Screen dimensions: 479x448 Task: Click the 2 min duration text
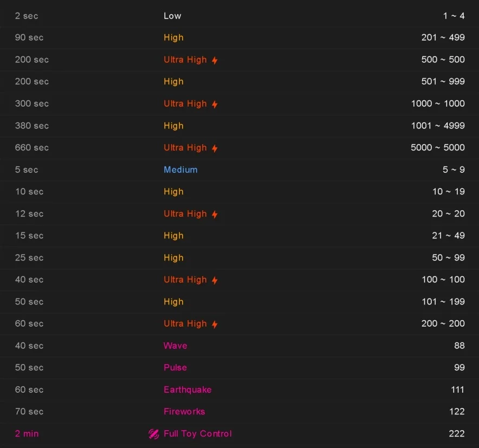tap(27, 434)
